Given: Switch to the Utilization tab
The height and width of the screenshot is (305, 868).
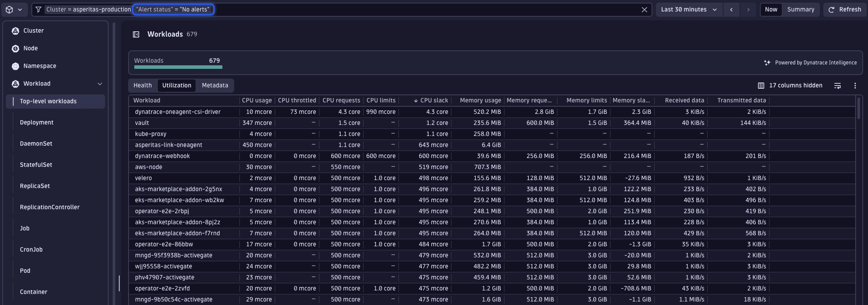Looking at the screenshot, I should pyautogui.click(x=177, y=86).
